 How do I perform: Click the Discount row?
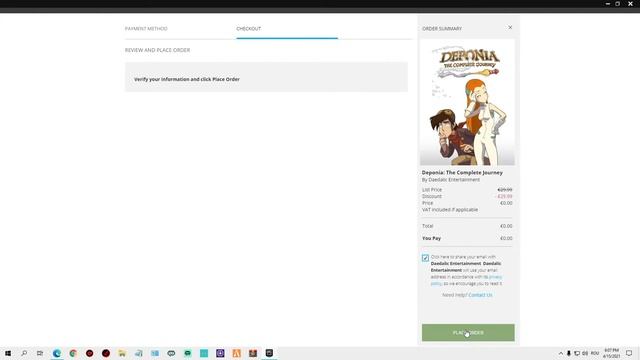(x=467, y=196)
